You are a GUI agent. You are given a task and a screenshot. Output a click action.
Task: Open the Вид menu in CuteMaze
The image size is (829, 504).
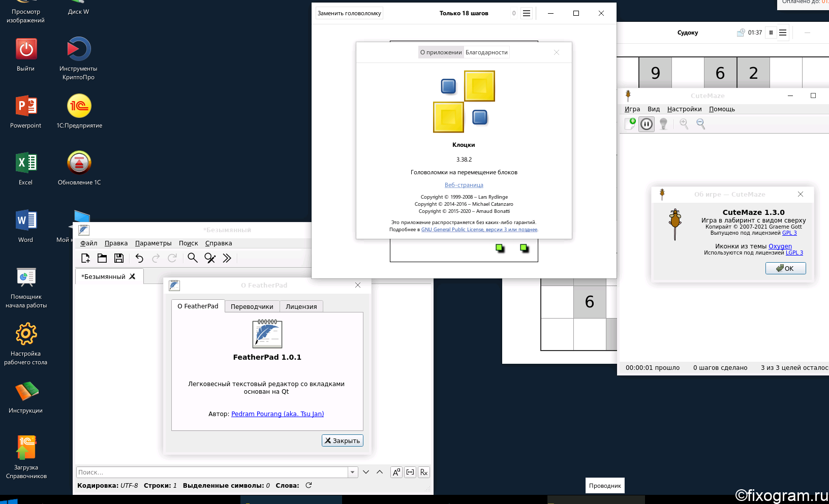click(x=654, y=109)
